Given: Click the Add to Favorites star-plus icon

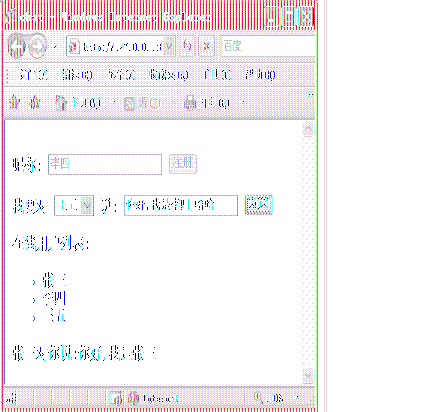Looking at the screenshot, I should point(35,102).
